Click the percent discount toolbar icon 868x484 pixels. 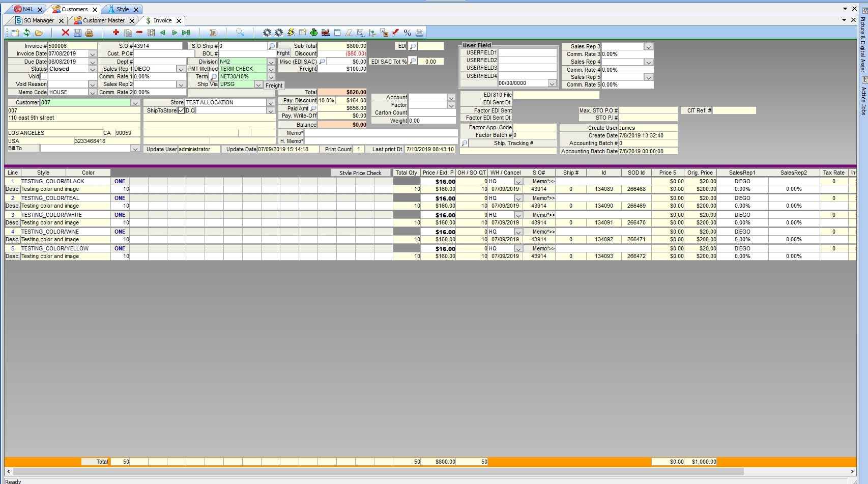(408, 33)
